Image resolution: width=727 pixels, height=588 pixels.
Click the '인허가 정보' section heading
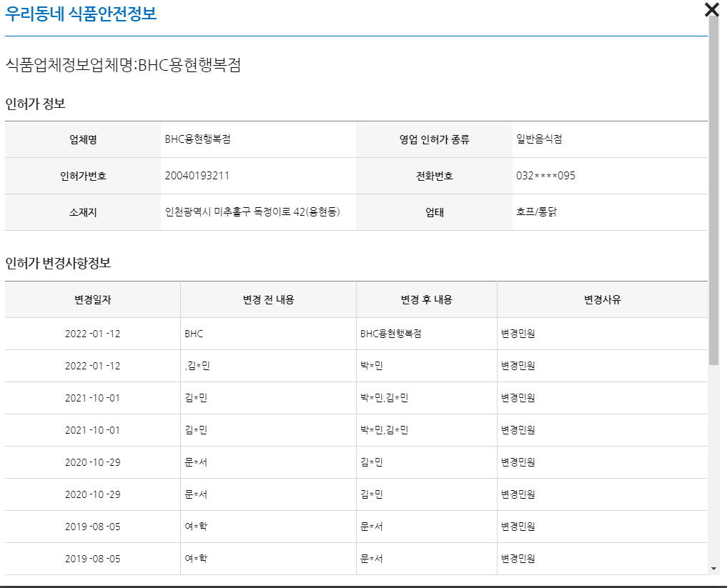pos(35,104)
